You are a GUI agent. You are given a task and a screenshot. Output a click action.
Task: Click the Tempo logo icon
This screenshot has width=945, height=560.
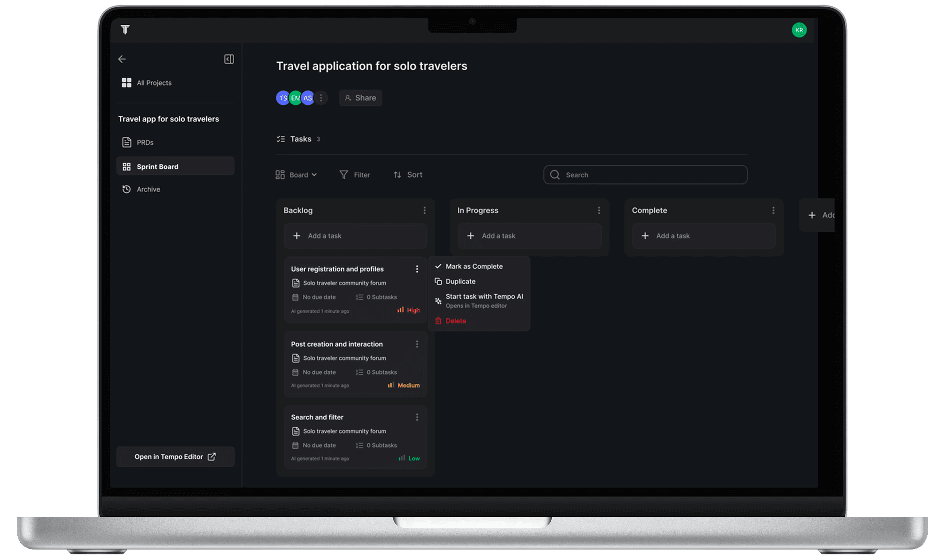tap(125, 30)
